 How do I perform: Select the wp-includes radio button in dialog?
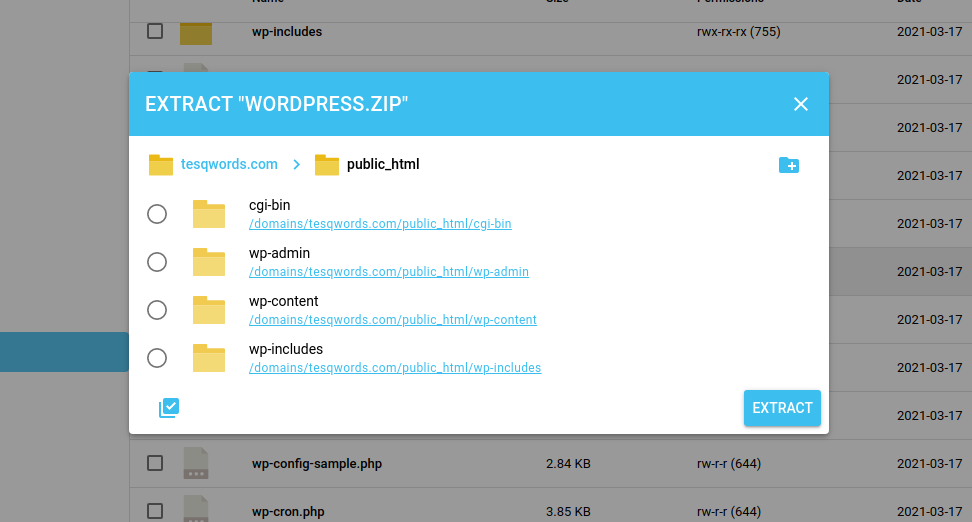157,358
